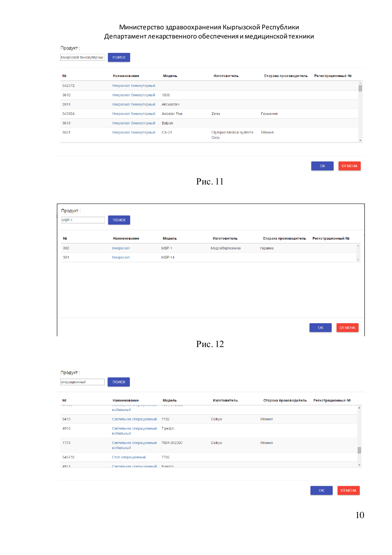Viewport: 392px width, 555px height.
Task: Click Регистрационный № header in операционный table
Action: (x=332, y=400)
